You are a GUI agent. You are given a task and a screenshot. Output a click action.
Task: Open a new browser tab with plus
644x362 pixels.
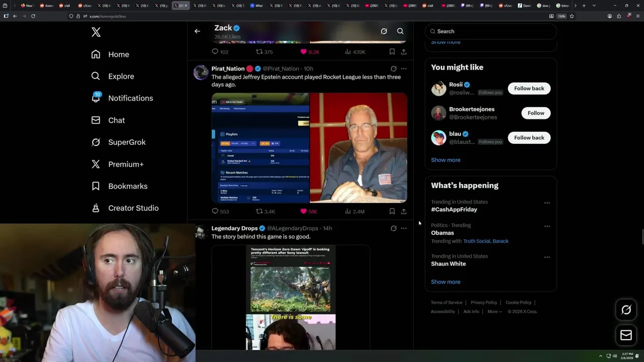pyautogui.click(x=584, y=6)
